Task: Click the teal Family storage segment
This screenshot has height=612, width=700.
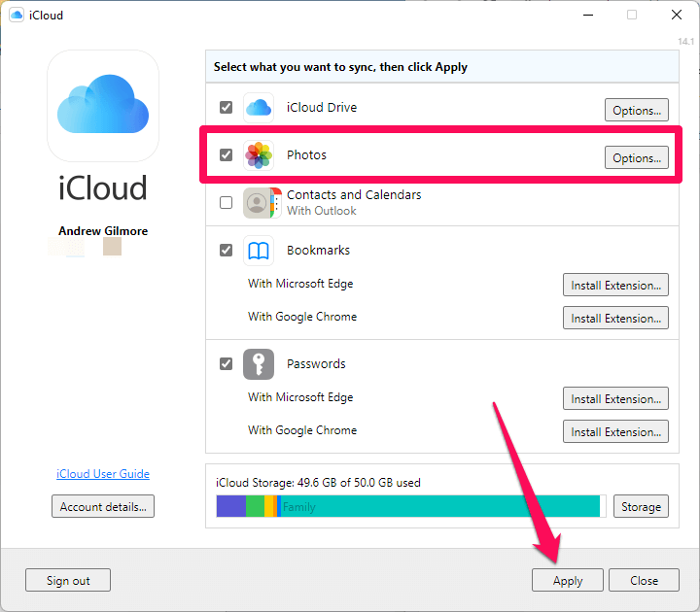Action: click(440, 506)
